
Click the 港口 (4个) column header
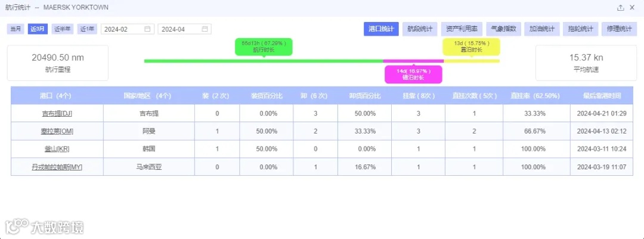[x=57, y=95]
